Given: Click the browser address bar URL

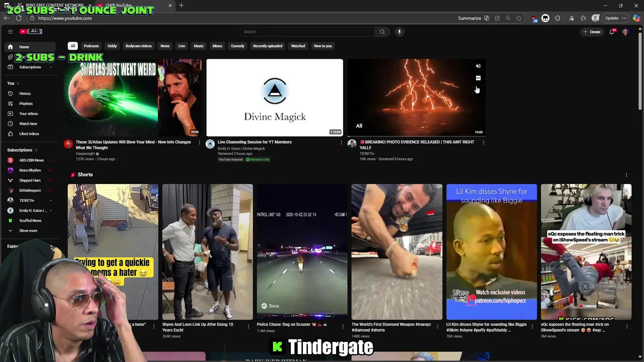Looking at the screenshot, I should pos(65,18).
